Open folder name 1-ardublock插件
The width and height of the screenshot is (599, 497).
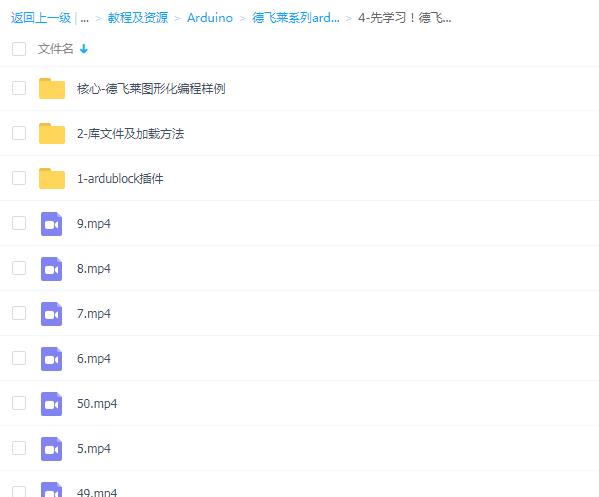[120, 178]
